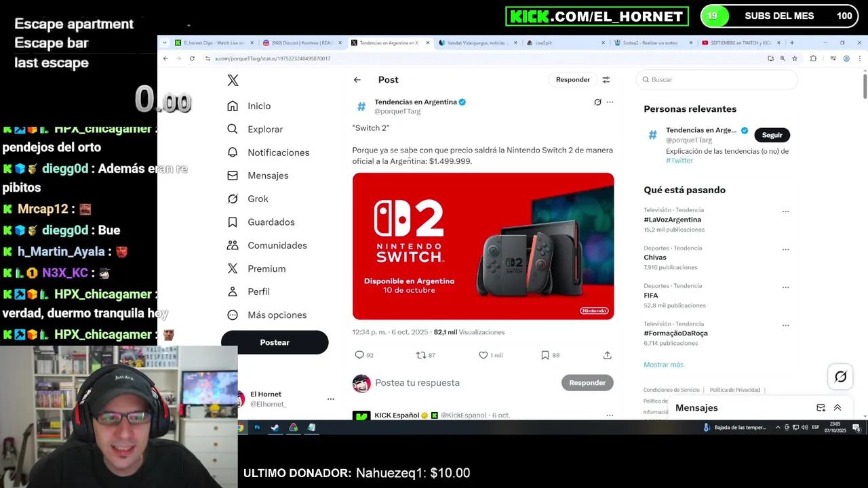This screenshot has height=488, width=868.
Task: Switch to the Vandal Videojuegos tab
Action: tap(477, 43)
